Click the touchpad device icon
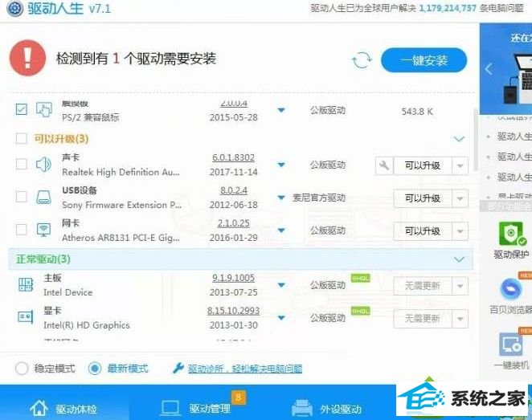532x420 pixels. 44,109
